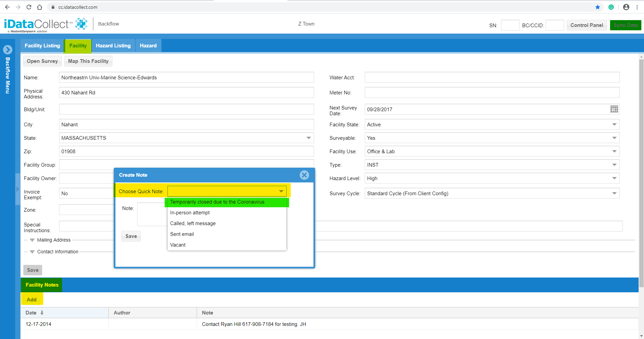The height and width of the screenshot is (339, 644).
Task: Click the iDataCollect logo
Action: (46, 25)
